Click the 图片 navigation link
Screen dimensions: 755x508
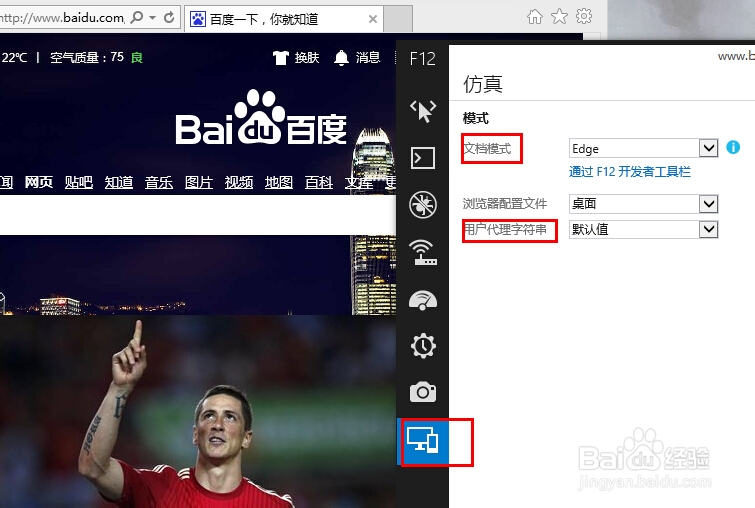click(199, 182)
